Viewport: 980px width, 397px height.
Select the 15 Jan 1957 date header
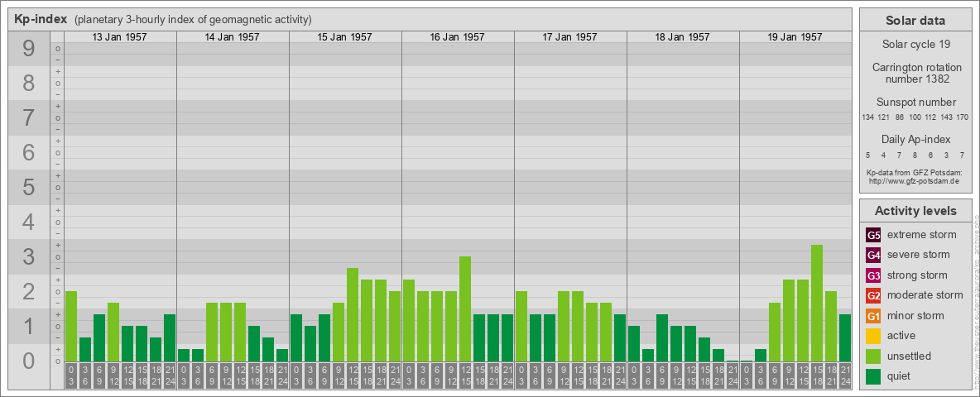point(344,37)
